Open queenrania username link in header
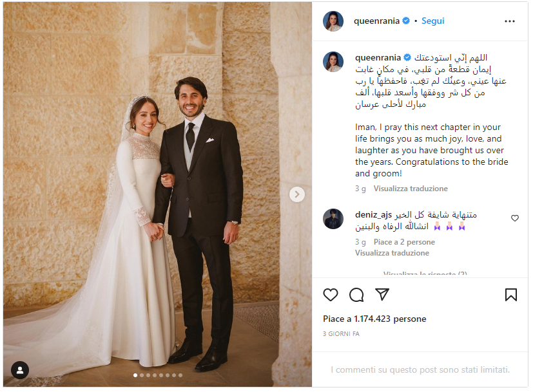 (376, 21)
